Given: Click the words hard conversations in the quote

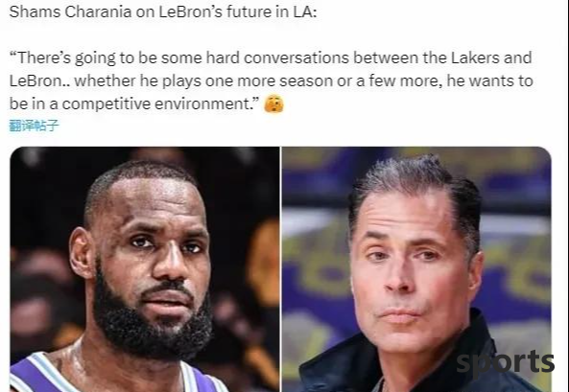Looking at the screenshot, I should (277, 58).
